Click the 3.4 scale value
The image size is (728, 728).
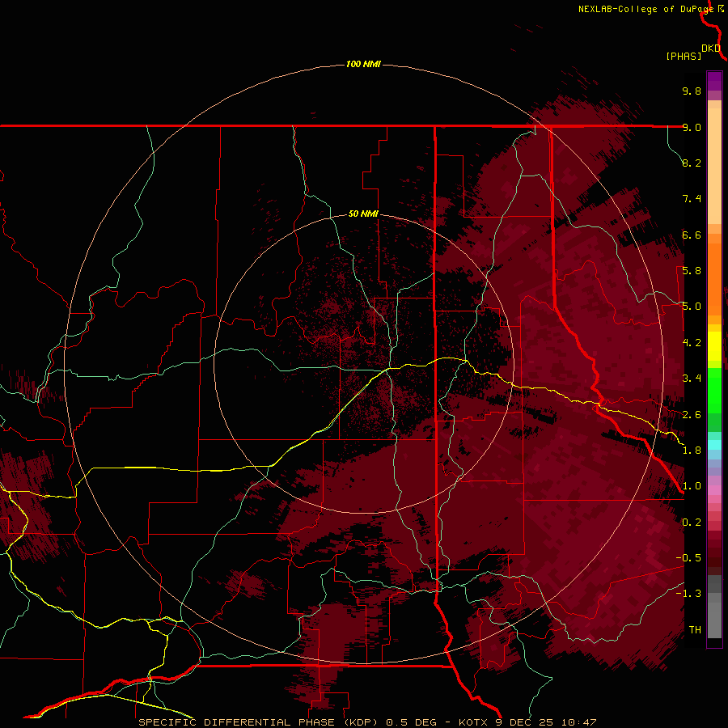click(x=692, y=379)
